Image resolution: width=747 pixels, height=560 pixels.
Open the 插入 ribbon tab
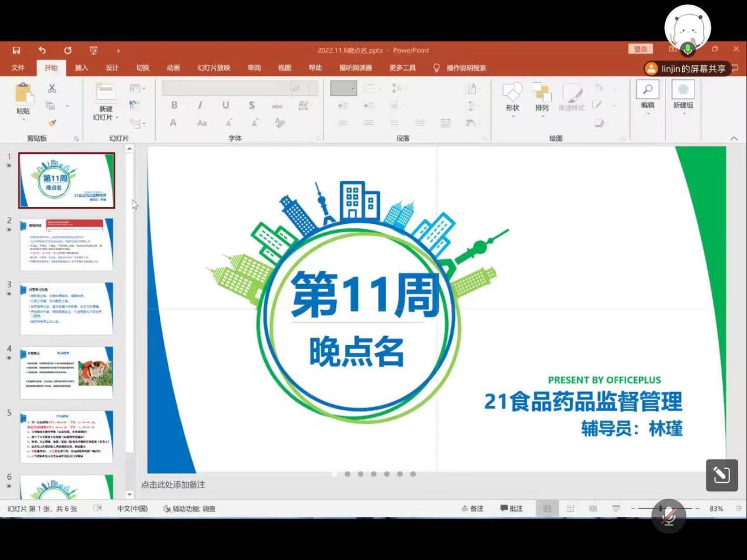coord(81,68)
